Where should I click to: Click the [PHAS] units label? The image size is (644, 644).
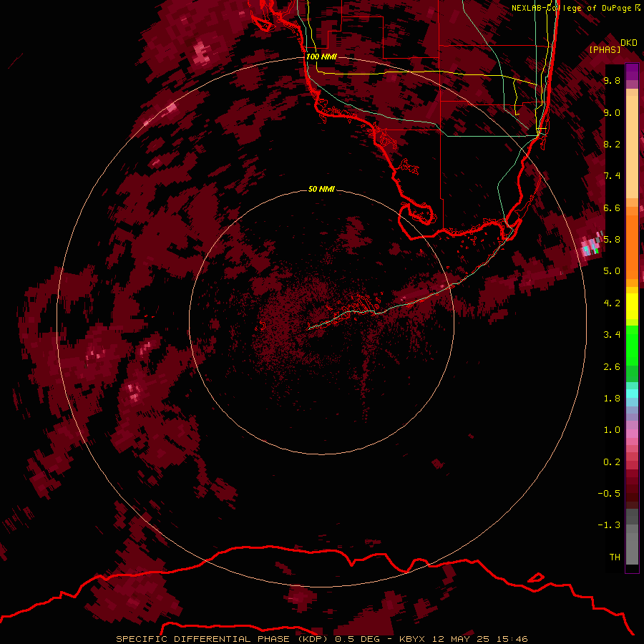605,49
